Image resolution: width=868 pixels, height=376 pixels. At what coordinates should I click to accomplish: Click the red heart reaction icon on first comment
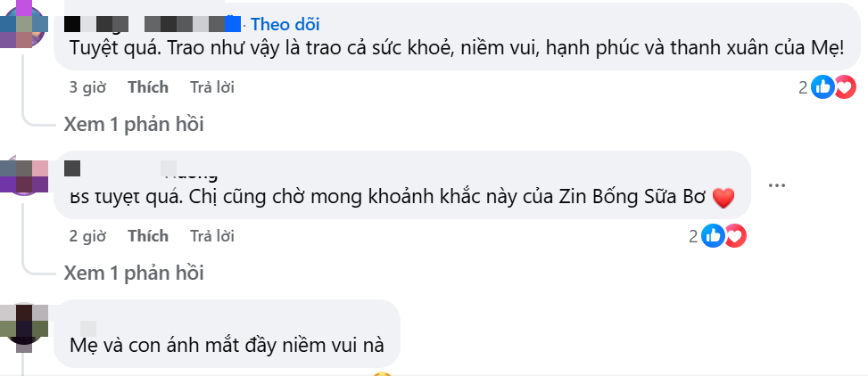(x=846, y=87)
